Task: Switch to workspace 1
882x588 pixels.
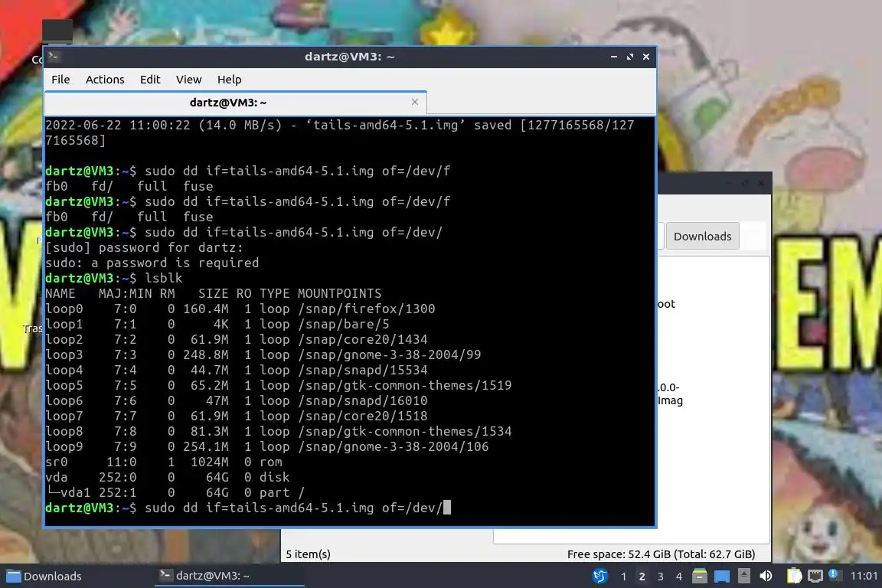Action: pyautogui.click(x=623, y=577)
